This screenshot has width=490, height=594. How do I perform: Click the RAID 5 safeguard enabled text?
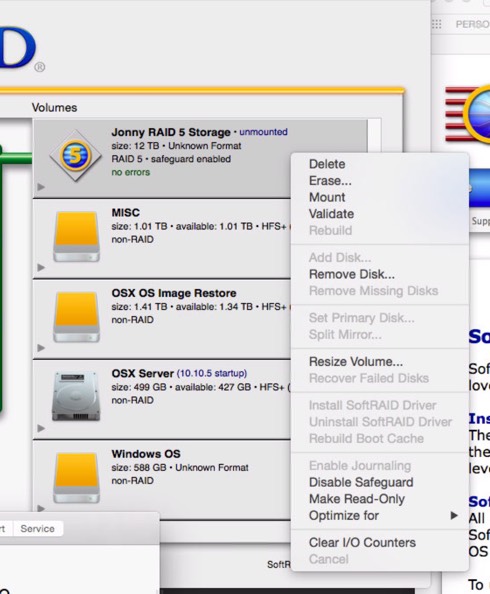click(x=171, y=159)
